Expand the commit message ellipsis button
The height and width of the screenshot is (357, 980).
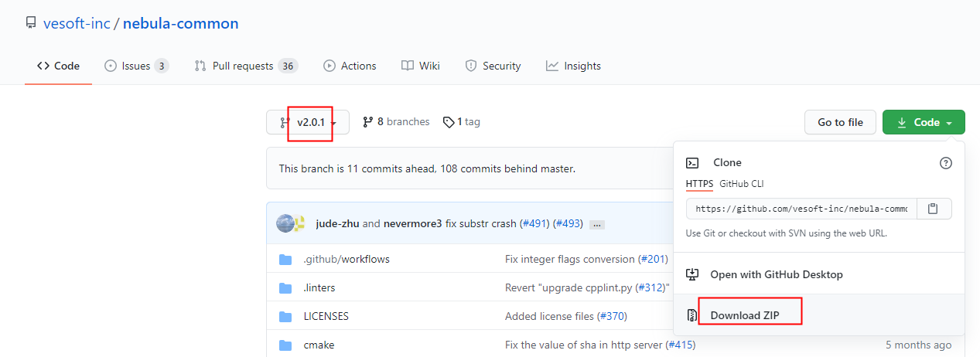596,225
